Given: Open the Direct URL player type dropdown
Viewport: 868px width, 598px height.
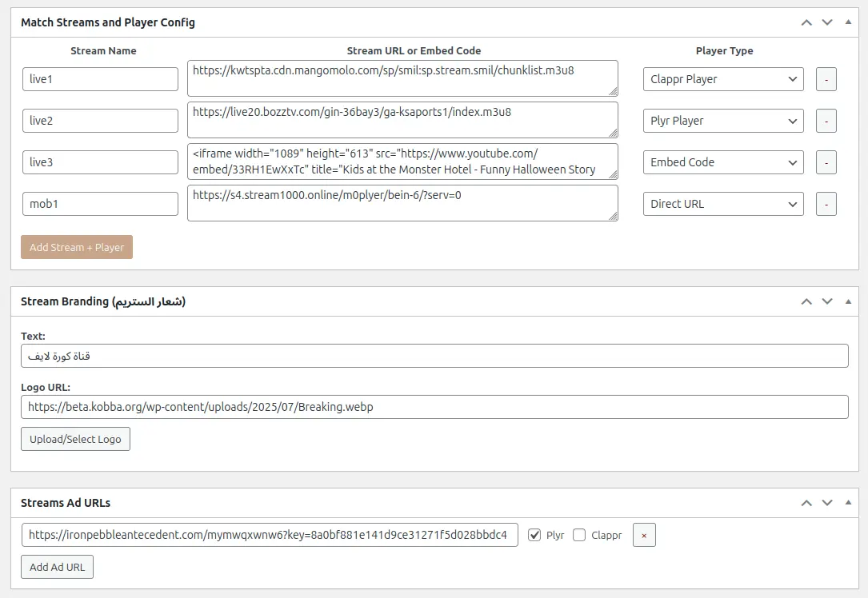Looking at the screenshot, I should (723, 204).
